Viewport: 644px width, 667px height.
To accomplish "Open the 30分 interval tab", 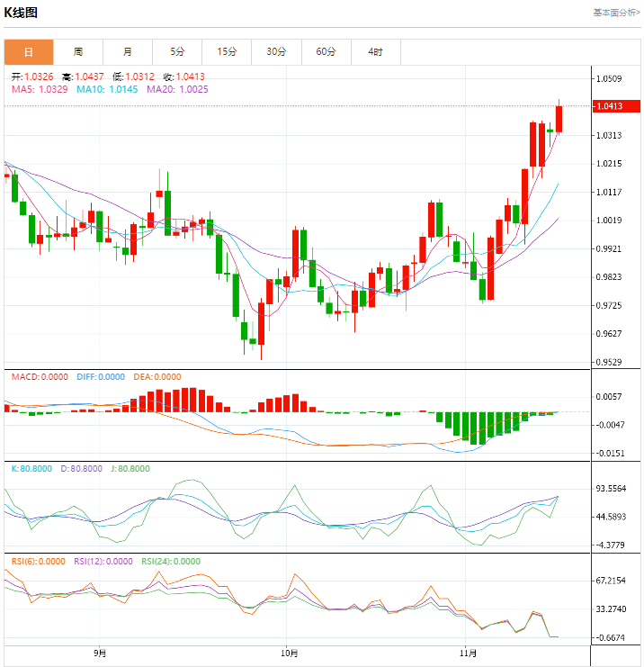I will tap(276, 52).
